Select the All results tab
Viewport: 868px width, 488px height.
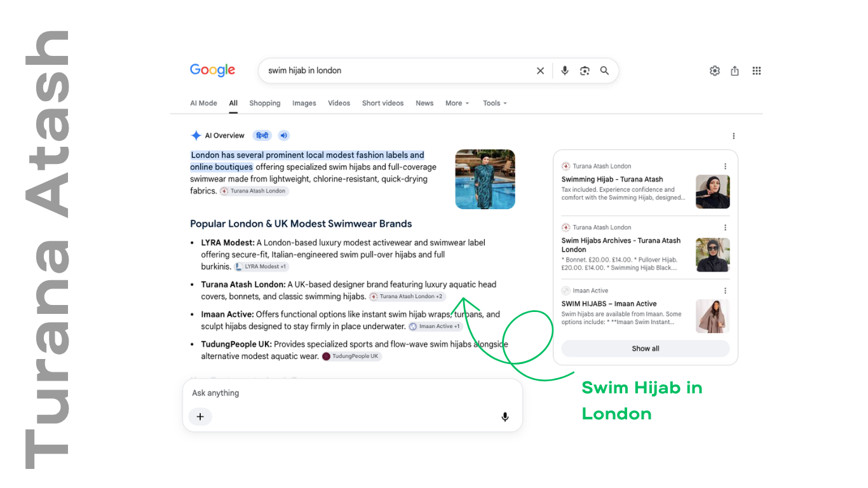[x=233, y=103]
